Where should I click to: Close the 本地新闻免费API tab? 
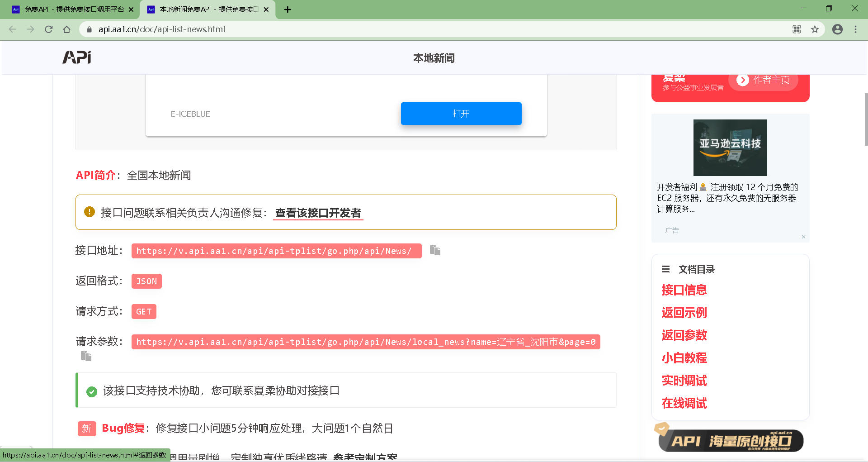pos(266,10)
